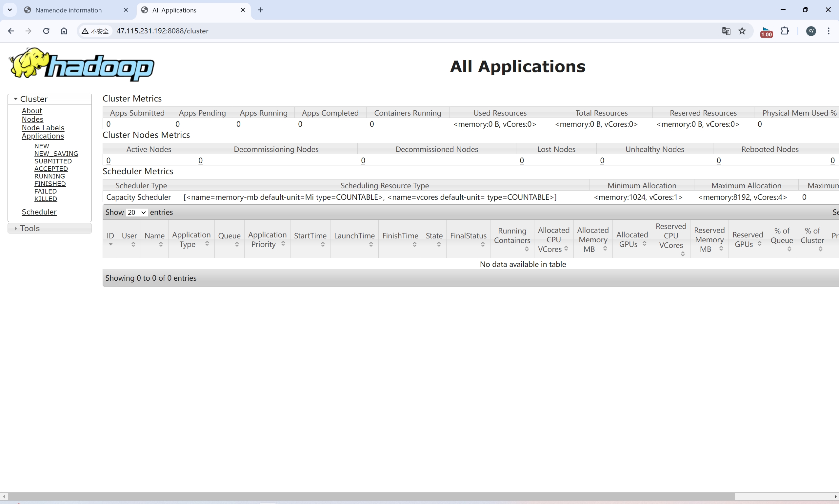Bookmark this page with star icon
The width and height of the screenshot is (839, 504).
[742, 31]
